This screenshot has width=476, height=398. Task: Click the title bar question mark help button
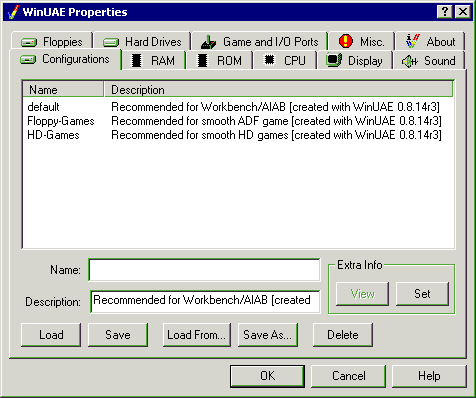(x=445, y=12)
